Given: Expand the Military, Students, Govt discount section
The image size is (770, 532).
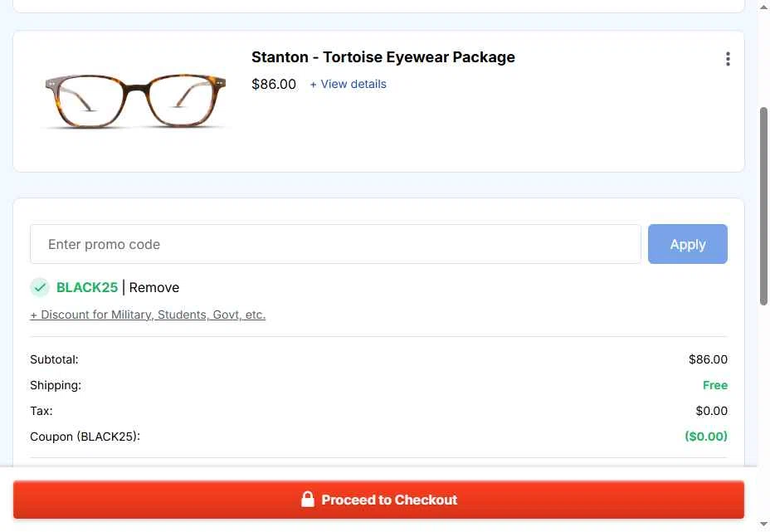Looking at the screenshot, I should (x=148, y=315).
